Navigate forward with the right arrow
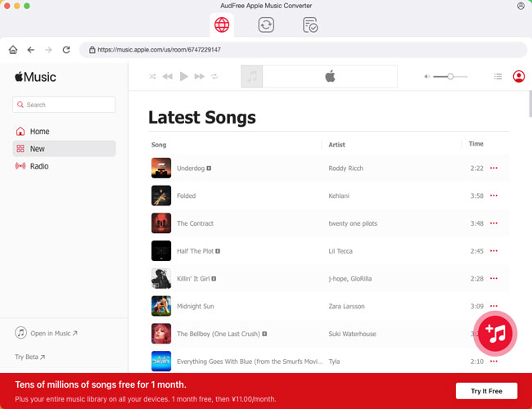The height and width of the screenshot is (409, 532). pyautogui.click(x=48, y=50)
